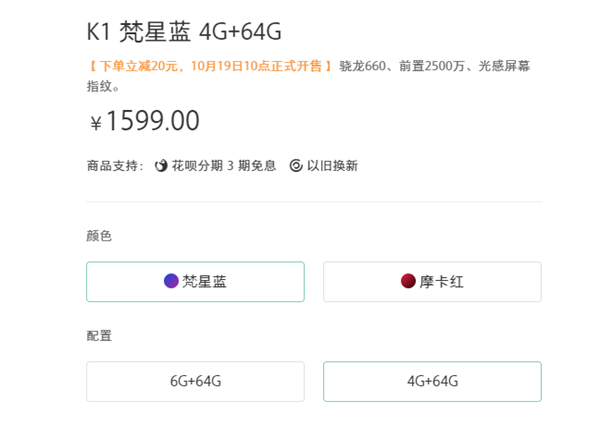Click the 商品支持 label

[114, 166]
